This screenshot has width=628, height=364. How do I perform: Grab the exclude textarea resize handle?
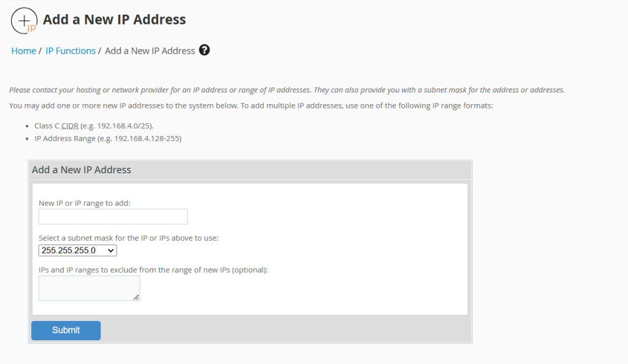pyautogui.click(x=136, y=297)
